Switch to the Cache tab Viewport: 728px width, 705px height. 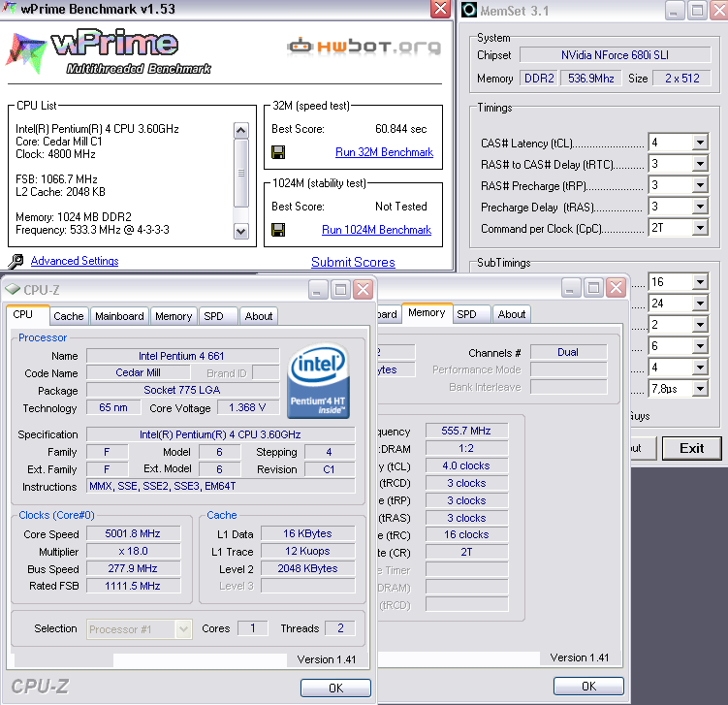point(69,316)
